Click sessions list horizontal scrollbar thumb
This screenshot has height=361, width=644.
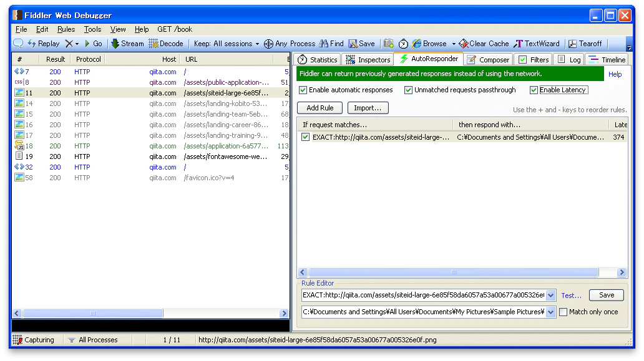tap(92, 313)
